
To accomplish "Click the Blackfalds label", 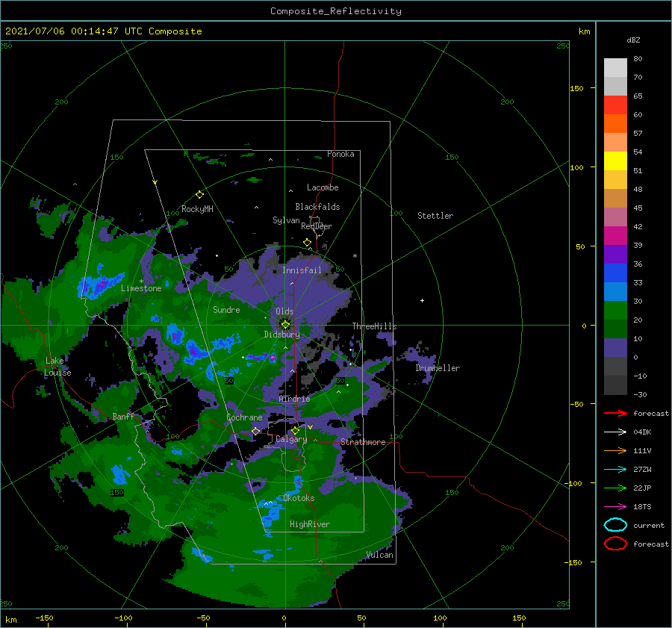I will (317, 207).
